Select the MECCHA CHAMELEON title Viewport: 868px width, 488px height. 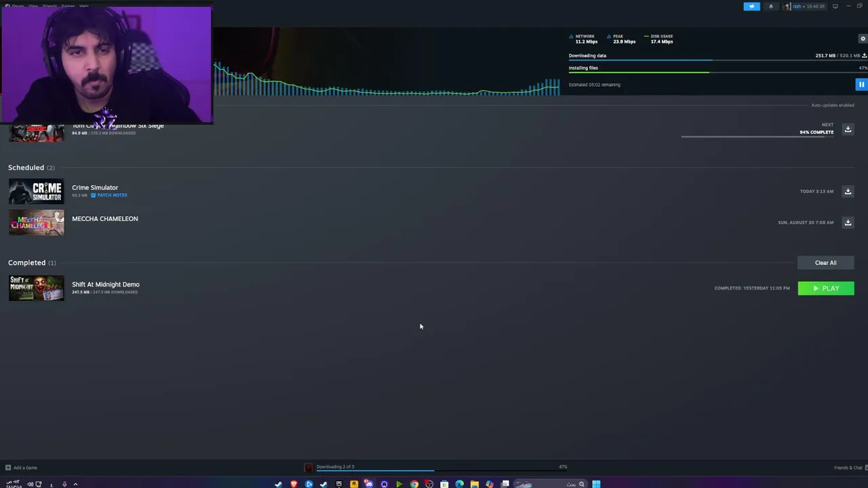click(105, 219)
